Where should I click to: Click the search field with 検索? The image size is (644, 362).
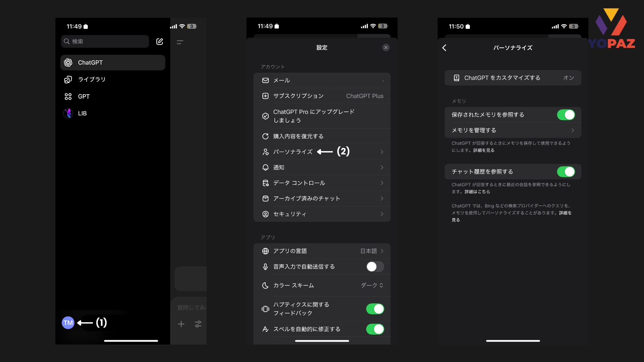pyautogui.click(x=105, y=41)
